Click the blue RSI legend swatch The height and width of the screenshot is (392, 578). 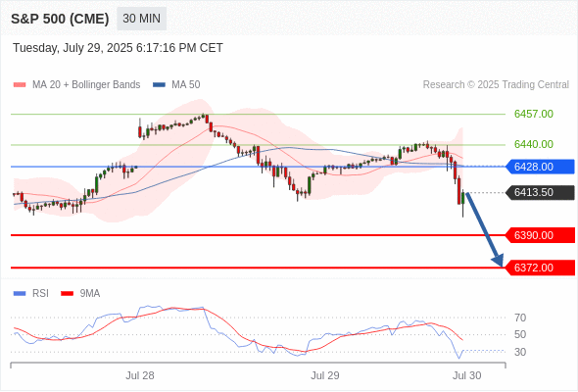tap(20, 294)
